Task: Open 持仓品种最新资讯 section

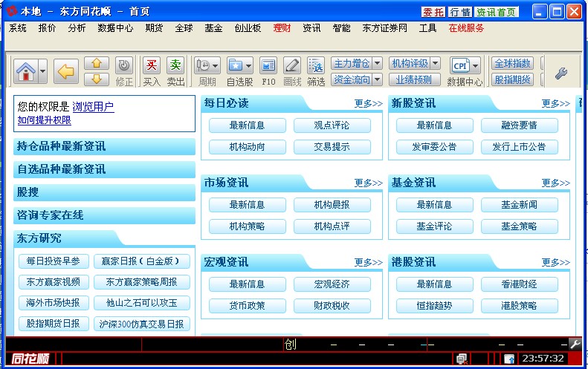Action: pos(104,146)
